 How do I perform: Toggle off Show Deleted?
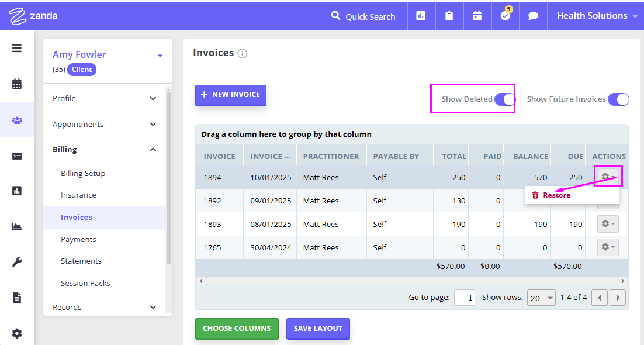tap(504, 99)
